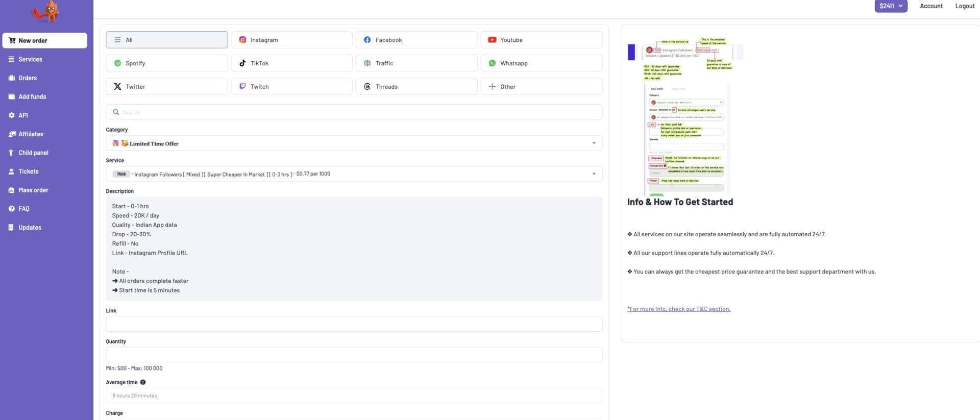Click the Link input field
Viewport: 980px width, 420px height.
[354, 324]
